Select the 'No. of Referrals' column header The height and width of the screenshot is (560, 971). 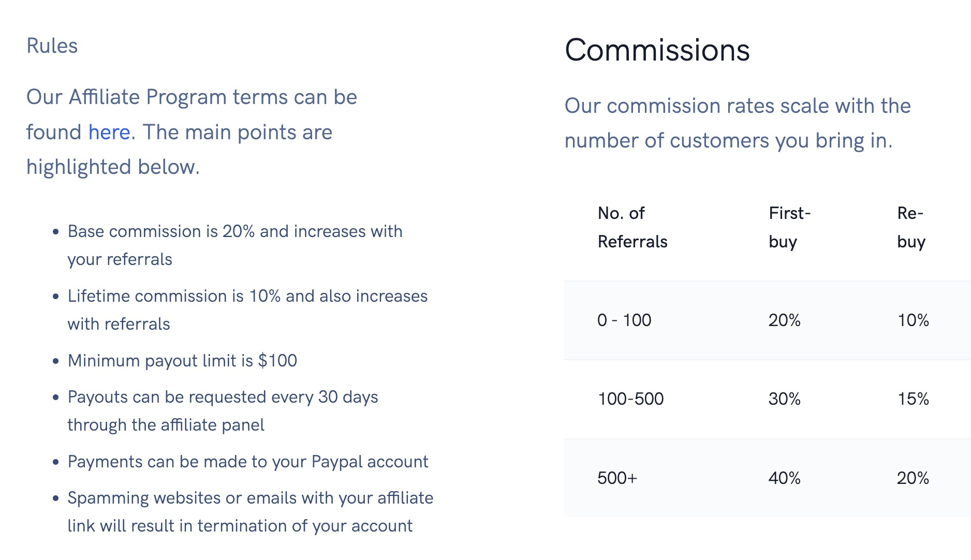click(632, 227)
